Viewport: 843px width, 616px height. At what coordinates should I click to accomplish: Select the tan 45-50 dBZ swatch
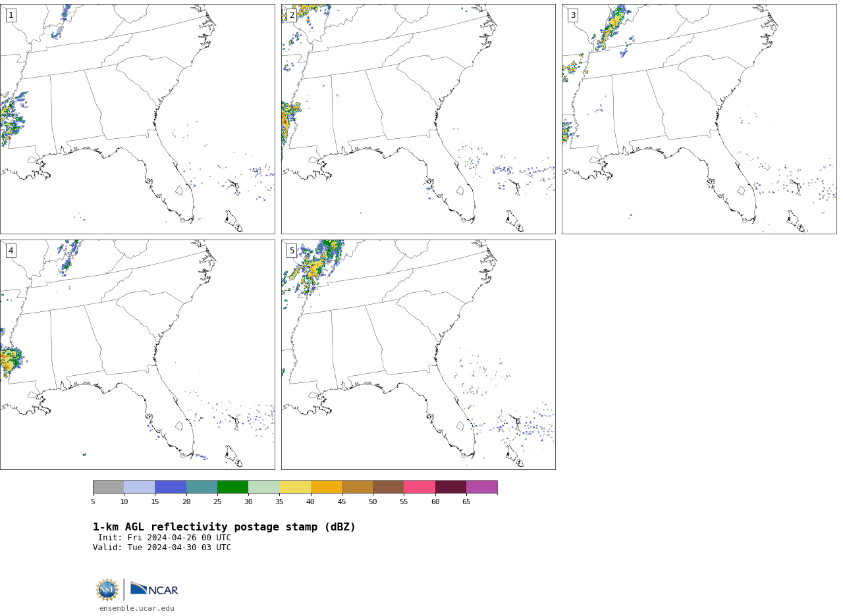pos(357,487)
